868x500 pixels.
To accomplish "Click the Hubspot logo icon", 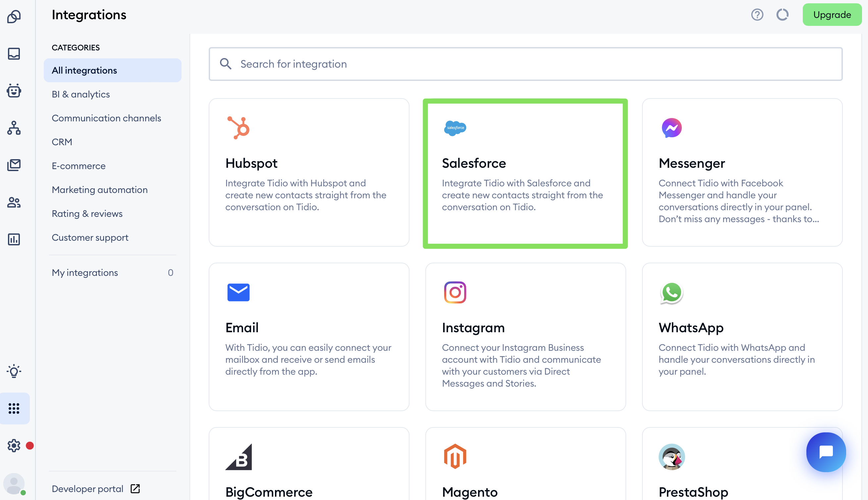I will pyautogui.click(x=239, y=128).
